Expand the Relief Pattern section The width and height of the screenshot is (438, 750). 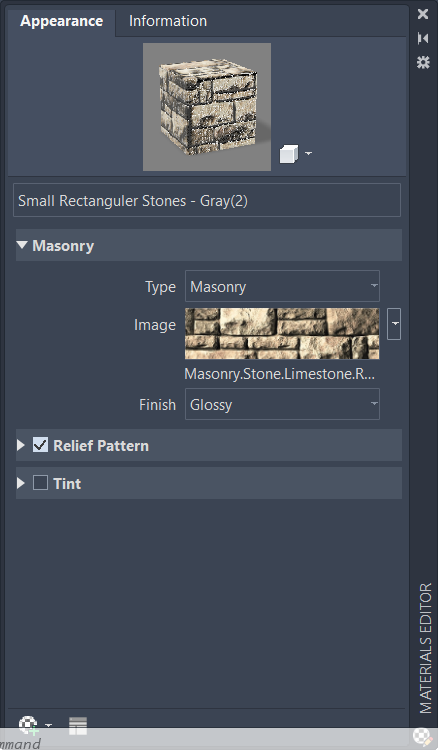[x=21, y=445]
